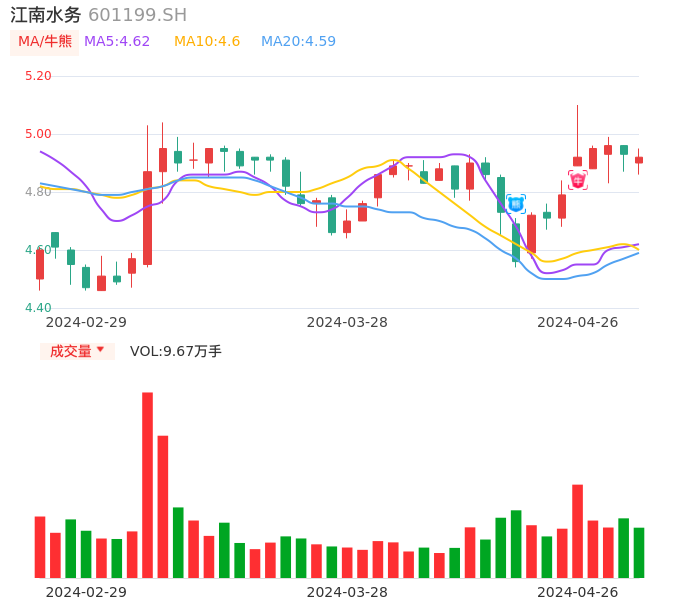
Task: Click the 5.20 price axis label
Action: coord(38,76)
